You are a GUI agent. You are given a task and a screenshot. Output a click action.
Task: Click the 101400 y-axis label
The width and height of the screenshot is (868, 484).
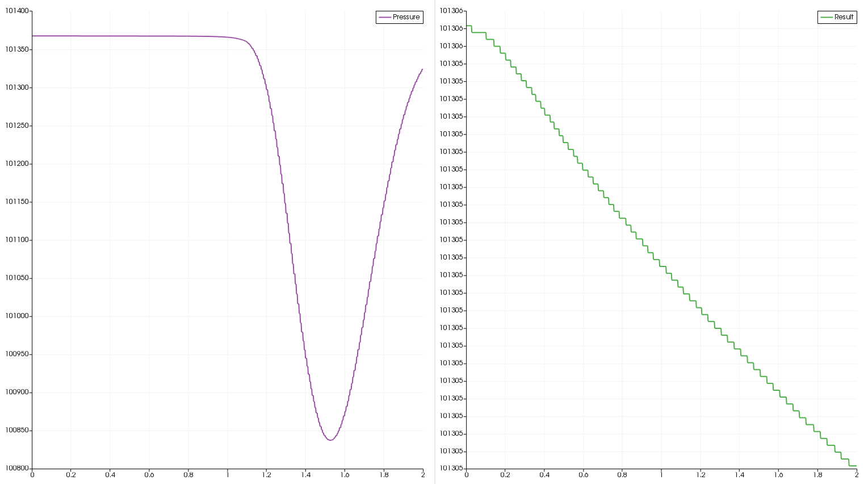tap(16, 11)
